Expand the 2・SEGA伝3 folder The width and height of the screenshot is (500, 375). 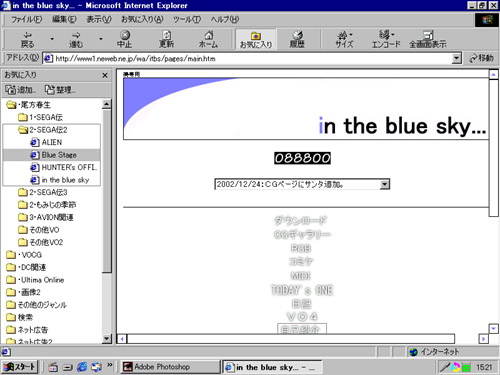click(x=43, y=192)
